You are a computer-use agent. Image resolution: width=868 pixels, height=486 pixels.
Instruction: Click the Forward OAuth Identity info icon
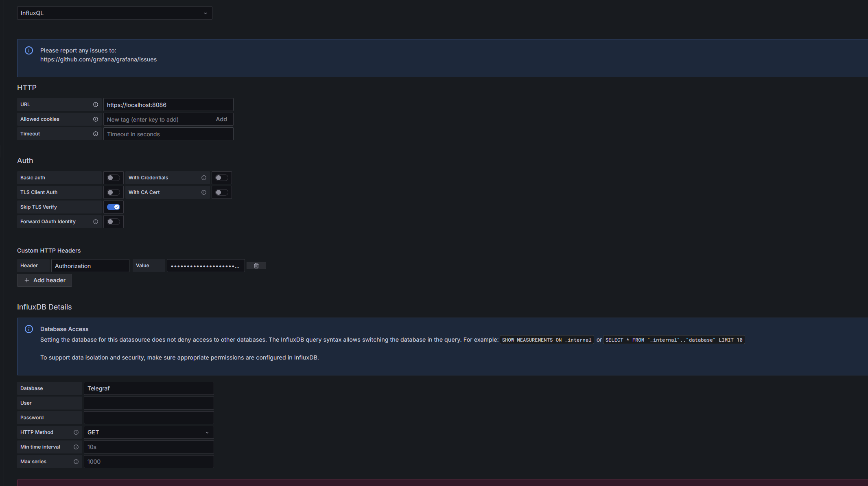96,222
